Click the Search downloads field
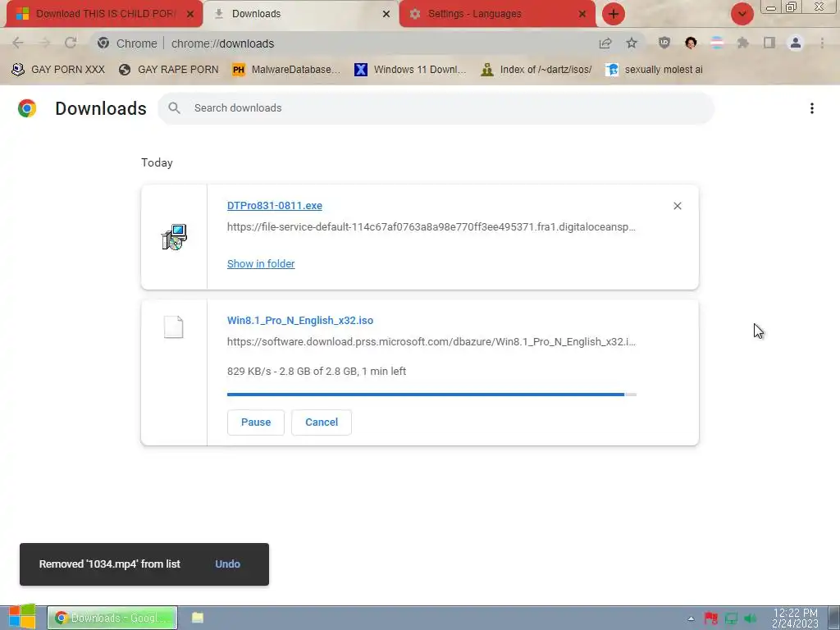The height and width of the screenshot is (630, 840). pos(436,108)
